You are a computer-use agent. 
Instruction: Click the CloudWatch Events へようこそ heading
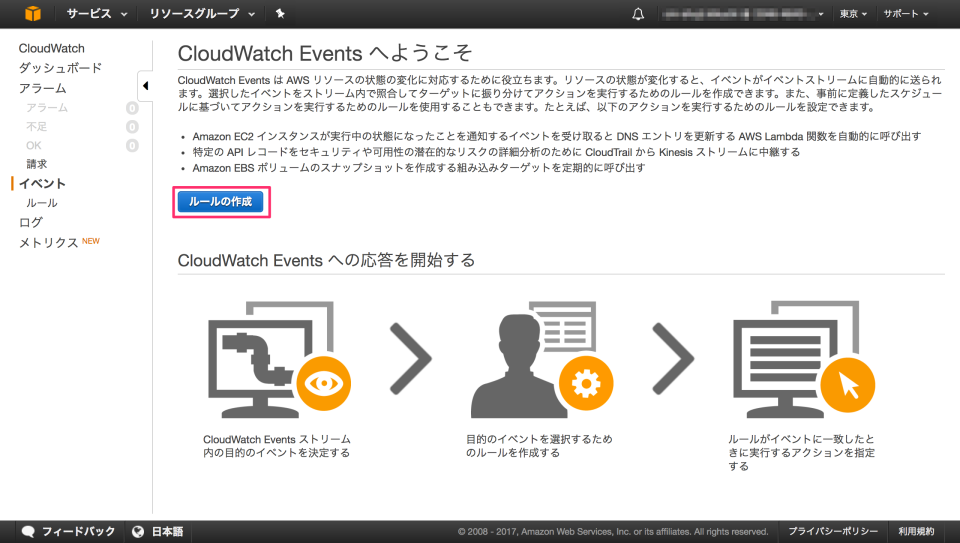tap(324, 53)
